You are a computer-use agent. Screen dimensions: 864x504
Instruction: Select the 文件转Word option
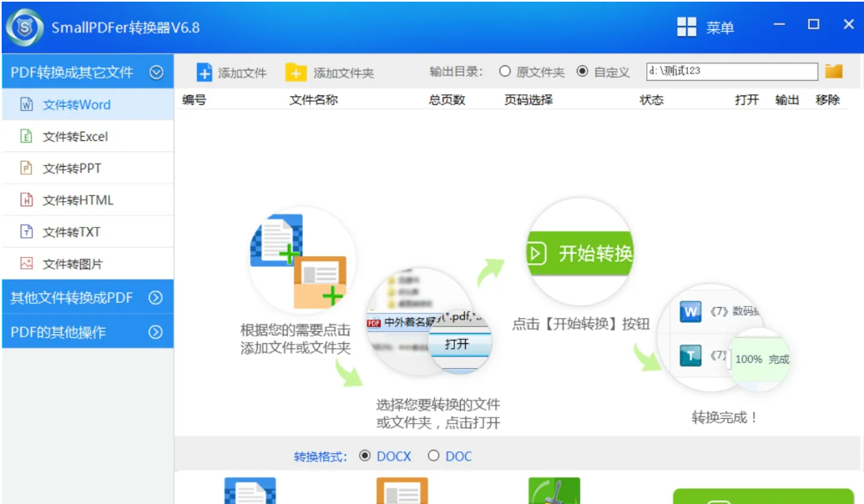pos(88,104)
